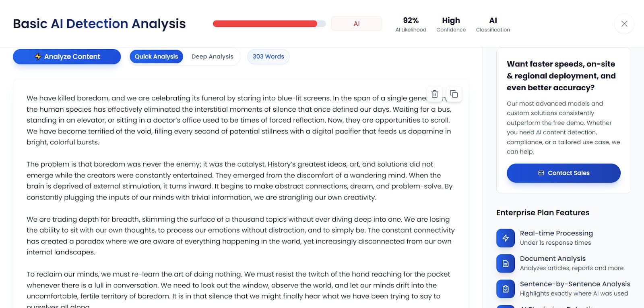644x308 pixels.
Task: Click the lightning bolt on Analyze Content
Action: (38, 56)
